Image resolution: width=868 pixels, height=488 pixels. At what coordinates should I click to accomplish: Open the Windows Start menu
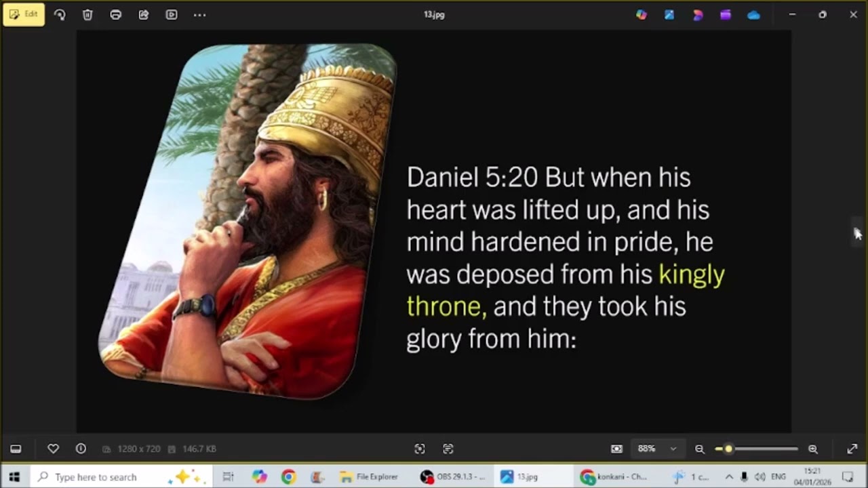click(14, 476)
